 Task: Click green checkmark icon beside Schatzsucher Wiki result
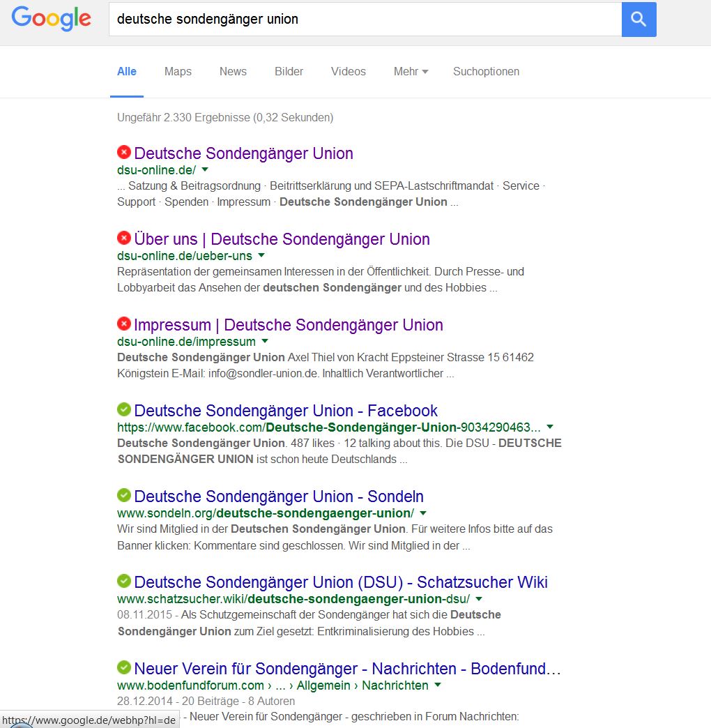[x=124, y=581]
